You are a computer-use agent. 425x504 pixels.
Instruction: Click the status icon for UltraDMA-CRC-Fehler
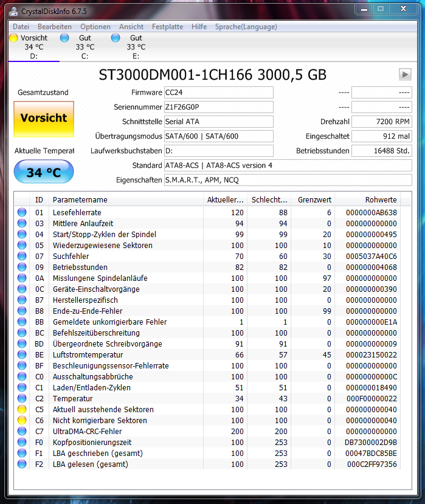[22, 431]
